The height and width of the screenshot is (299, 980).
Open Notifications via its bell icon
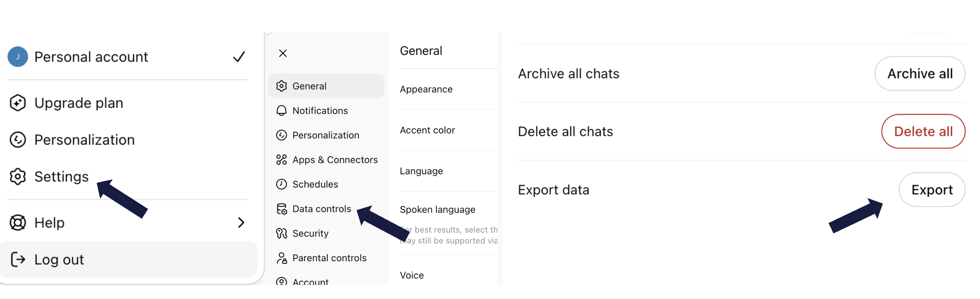pyautogui.click(x=282, y=110)
